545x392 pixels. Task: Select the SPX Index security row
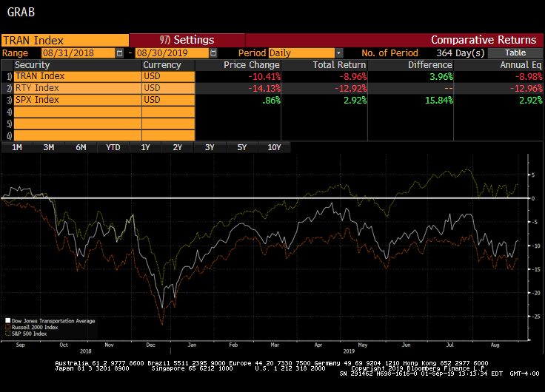tap(78, 100)
